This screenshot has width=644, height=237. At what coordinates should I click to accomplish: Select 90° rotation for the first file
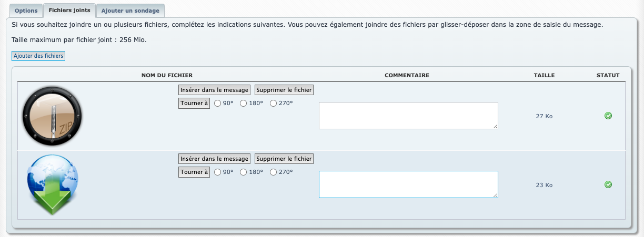(218, 104)
